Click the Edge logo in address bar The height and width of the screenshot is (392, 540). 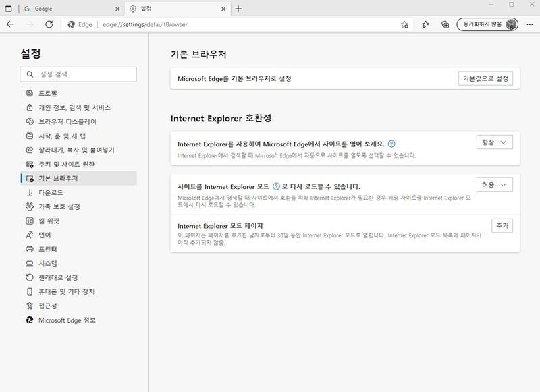[72, 24]
